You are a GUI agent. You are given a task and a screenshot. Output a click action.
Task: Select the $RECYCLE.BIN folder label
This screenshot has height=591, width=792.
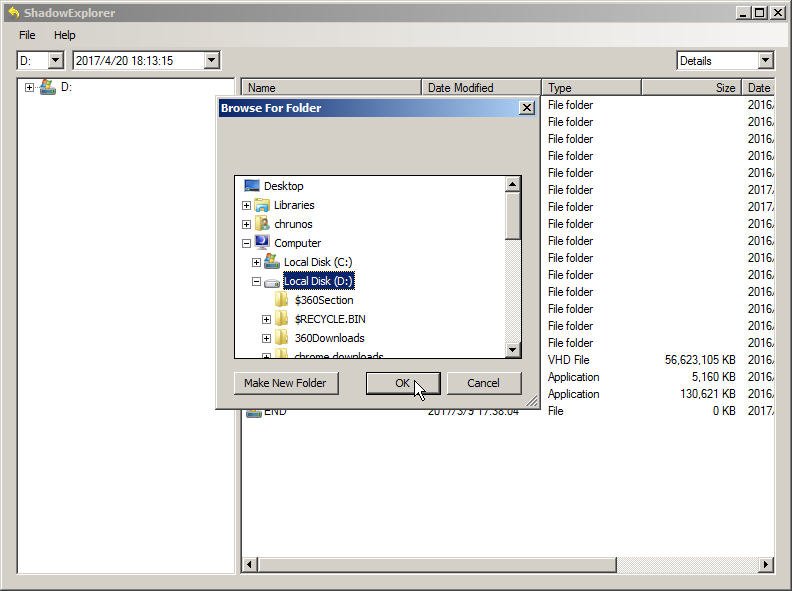330,319
